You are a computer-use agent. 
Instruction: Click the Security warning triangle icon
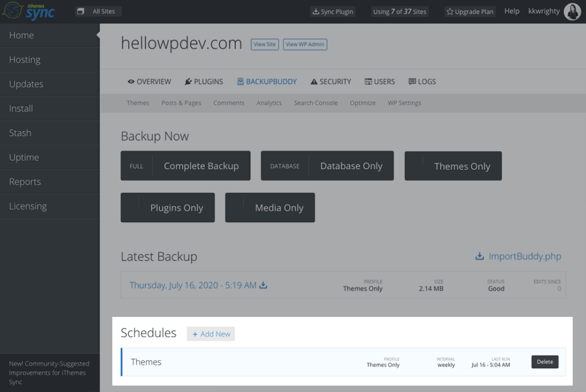tap(314, 81)
